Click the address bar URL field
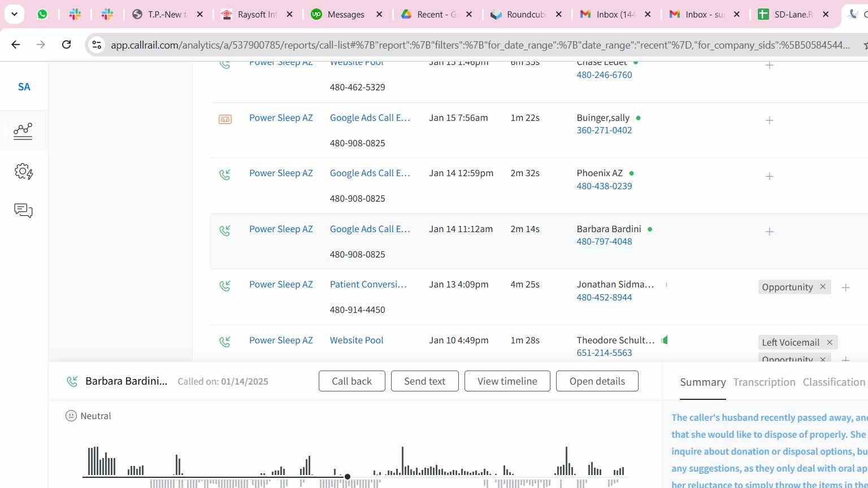This screenshot has width=868, height=488. pyautogui.click(x=480, y=45)
